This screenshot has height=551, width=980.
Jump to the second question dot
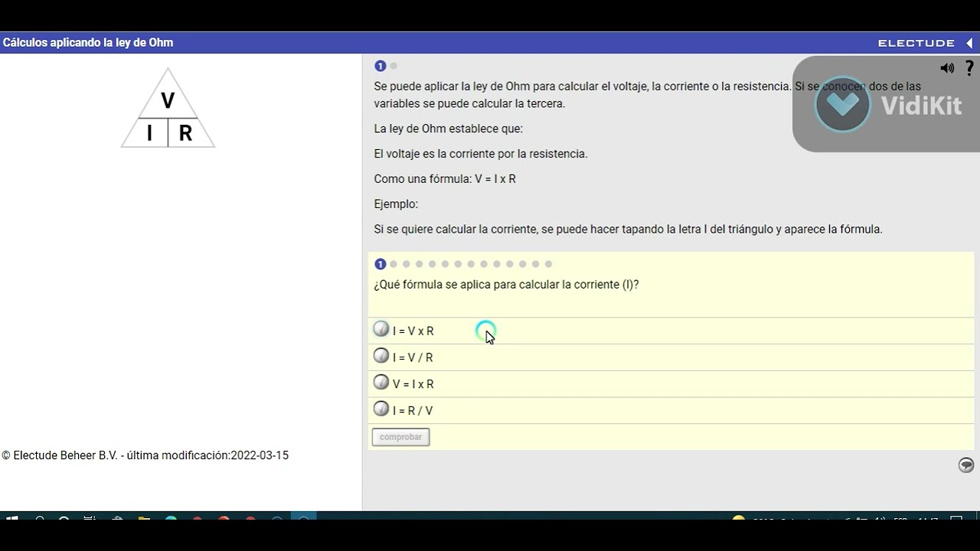[394, 264]
